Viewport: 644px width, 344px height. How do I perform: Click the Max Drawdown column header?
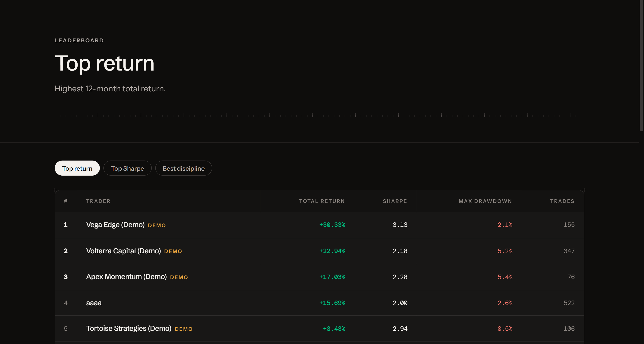tap(485, 201)
